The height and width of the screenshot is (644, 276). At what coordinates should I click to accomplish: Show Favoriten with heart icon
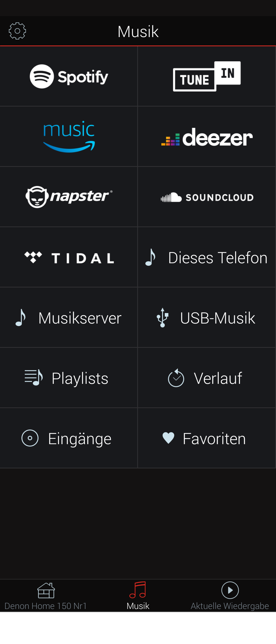pos(206,438)
